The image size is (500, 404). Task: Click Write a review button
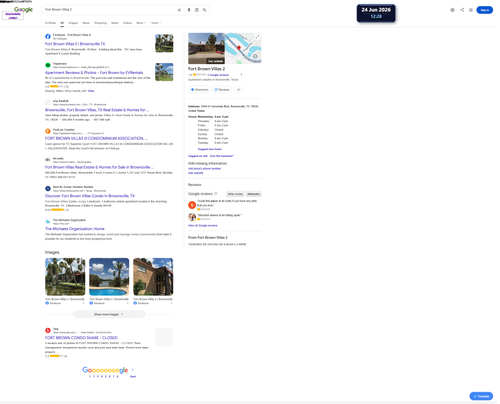point(235,194)
